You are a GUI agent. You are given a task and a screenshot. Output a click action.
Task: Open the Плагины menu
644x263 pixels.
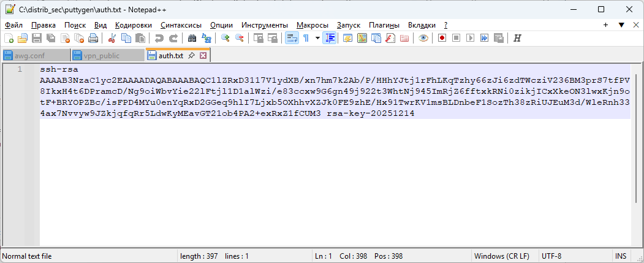pyautogui.click(x=384, y=25)
